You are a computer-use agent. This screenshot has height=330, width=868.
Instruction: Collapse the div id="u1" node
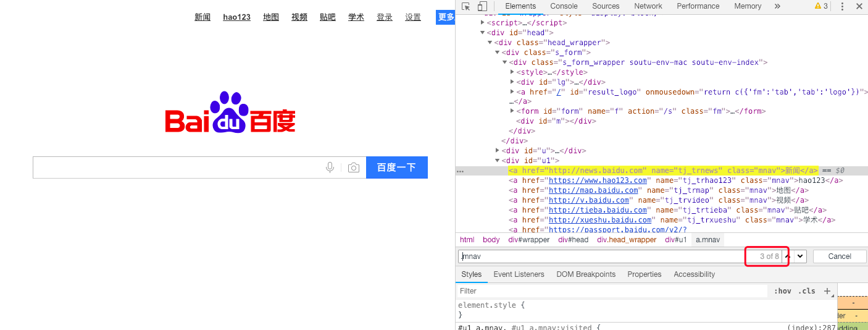point(498,160)
